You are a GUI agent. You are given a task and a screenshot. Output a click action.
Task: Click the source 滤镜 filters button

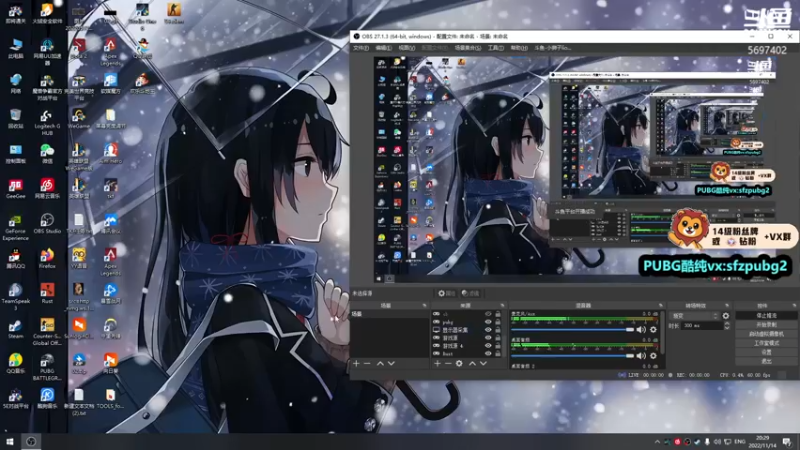point(470,293)
